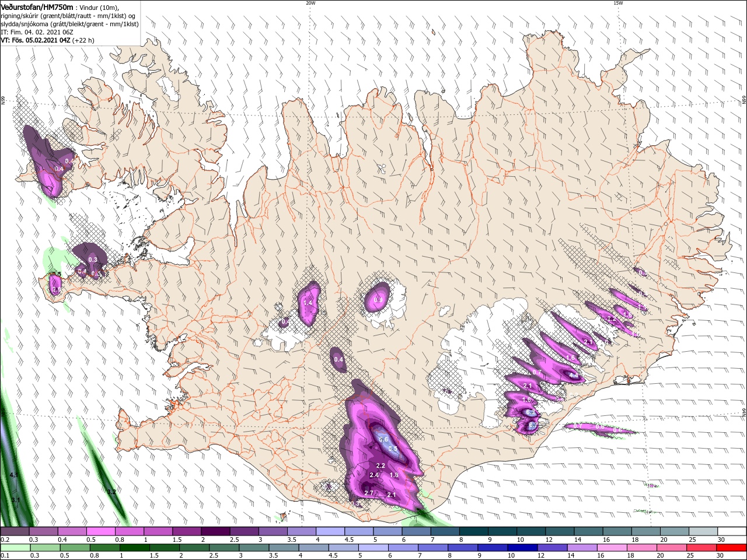Click the '1.4' snowfall value on the map
Screen dimensions: 747x560
(308, 303)
